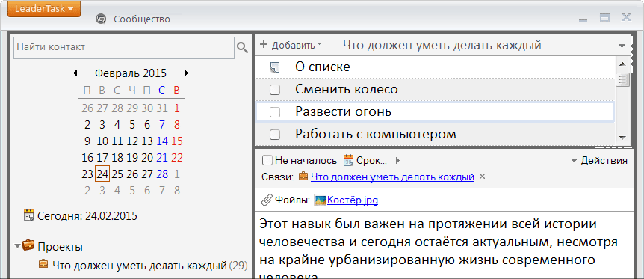Open the Сообщество community chat icon
This screenshot has width=644, height=279.
(101, 19)
